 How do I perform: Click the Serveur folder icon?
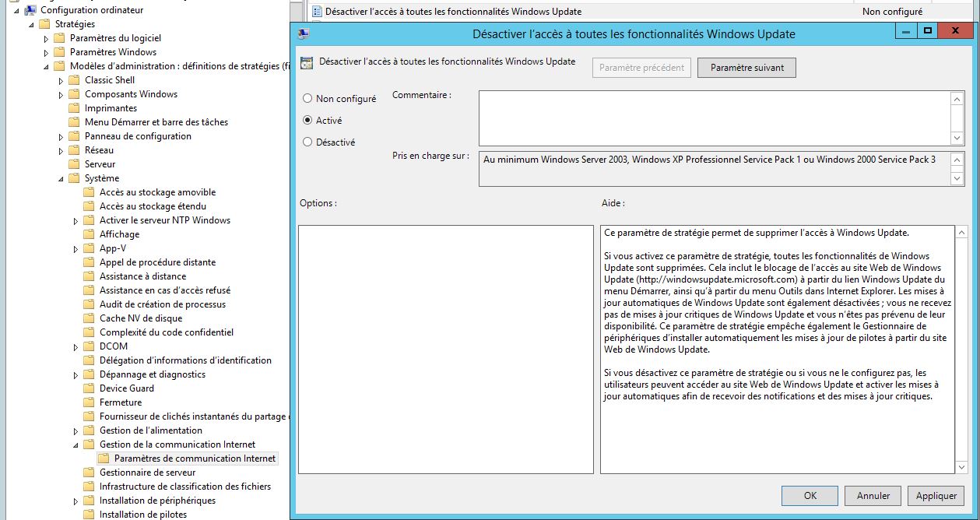[x=75, y=164]
